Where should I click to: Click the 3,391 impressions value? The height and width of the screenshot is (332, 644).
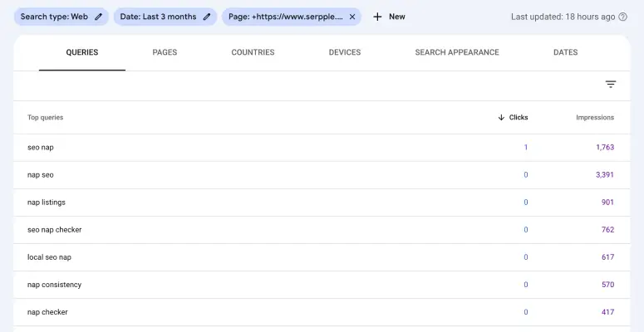[605, 175]
